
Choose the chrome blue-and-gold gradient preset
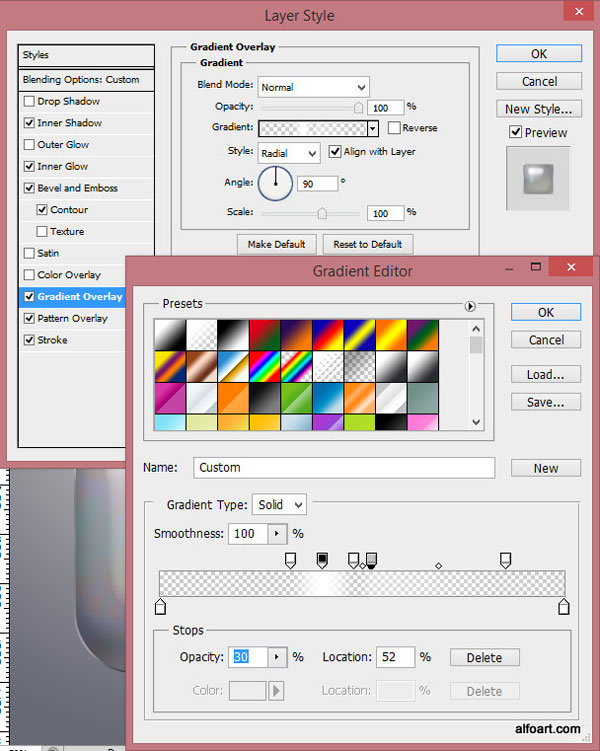(233, 366)
